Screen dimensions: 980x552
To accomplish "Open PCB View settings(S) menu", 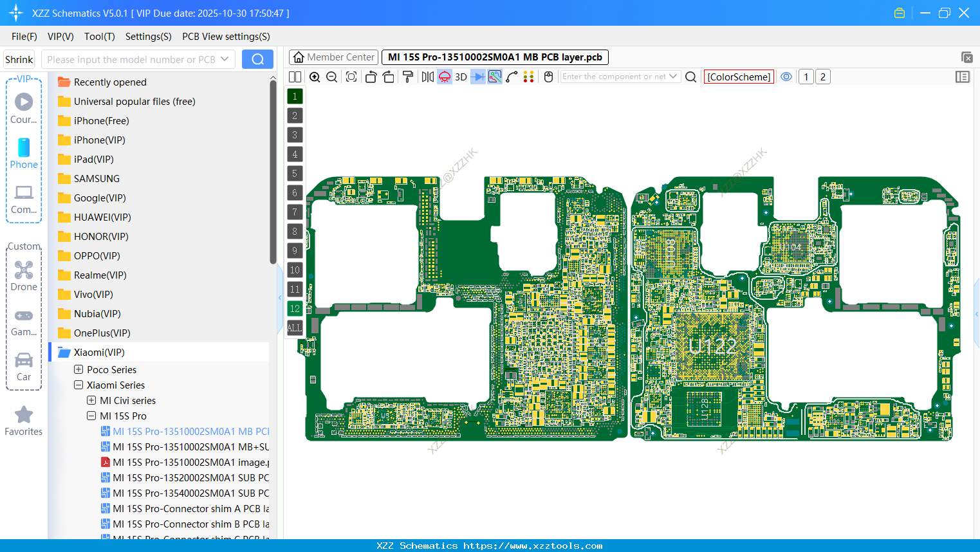I will 226,37.
